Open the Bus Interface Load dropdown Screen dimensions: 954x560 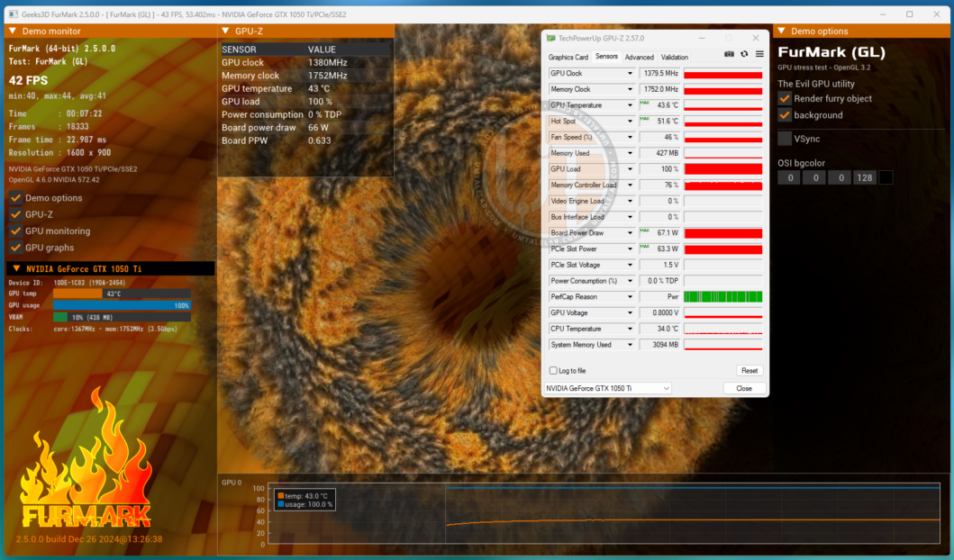point(630,217)
